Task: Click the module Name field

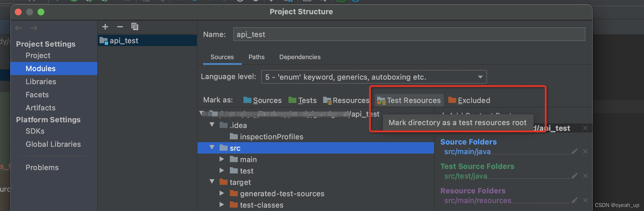Action: point(409,34)
